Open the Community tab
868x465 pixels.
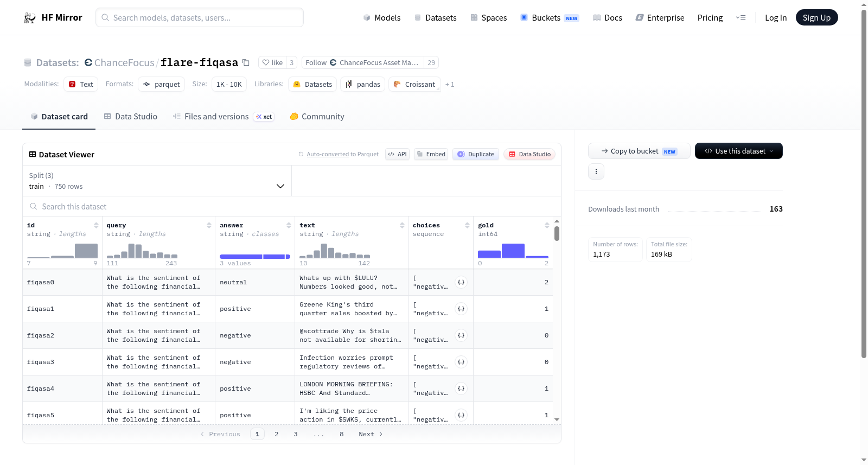click(317, 116)
